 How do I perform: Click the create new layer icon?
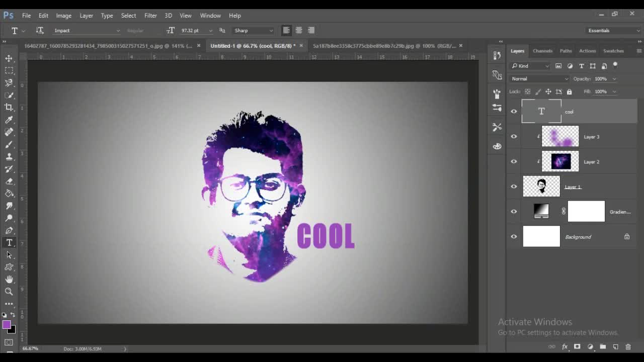click(615, 347)
